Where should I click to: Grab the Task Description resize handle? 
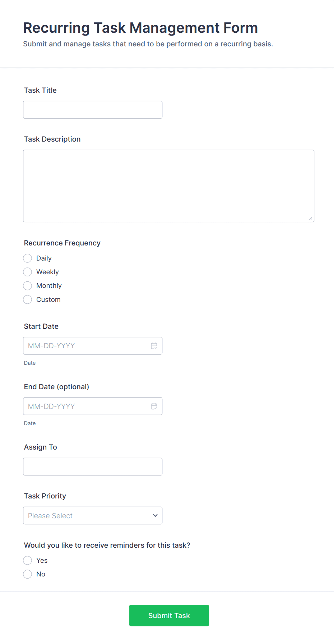coord(311,218)
